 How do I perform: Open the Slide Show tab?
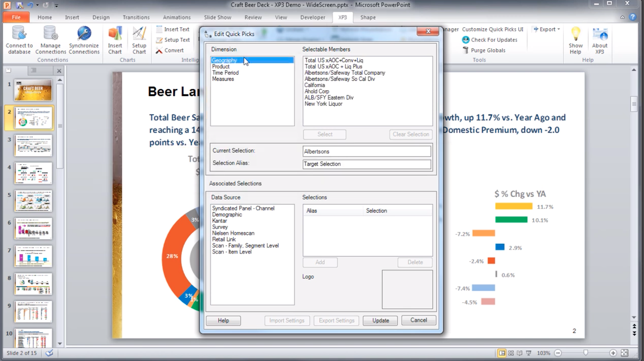[218, 17]
